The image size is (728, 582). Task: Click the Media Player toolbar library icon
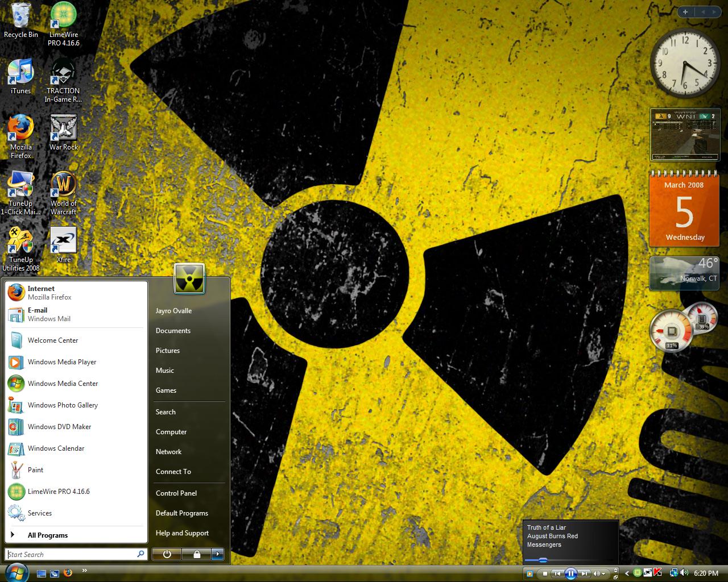click(x=530, y=573)
